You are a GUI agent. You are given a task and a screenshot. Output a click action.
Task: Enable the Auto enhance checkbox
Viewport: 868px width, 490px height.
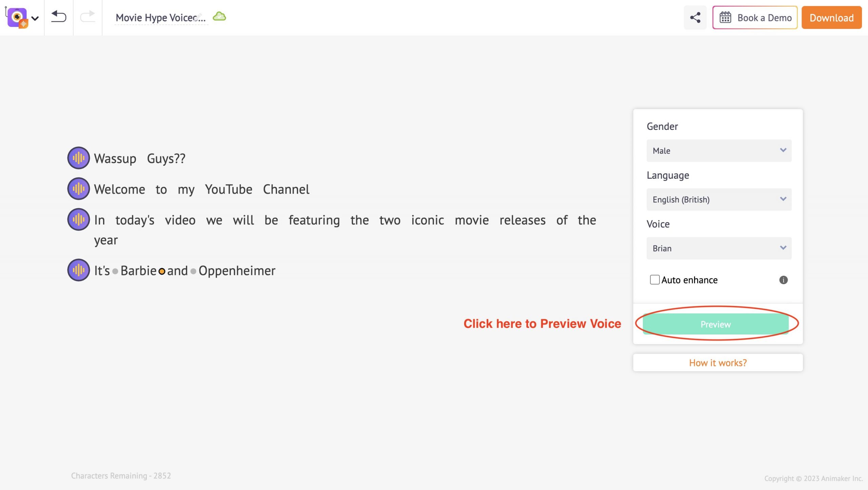click(x=654, y=280)
